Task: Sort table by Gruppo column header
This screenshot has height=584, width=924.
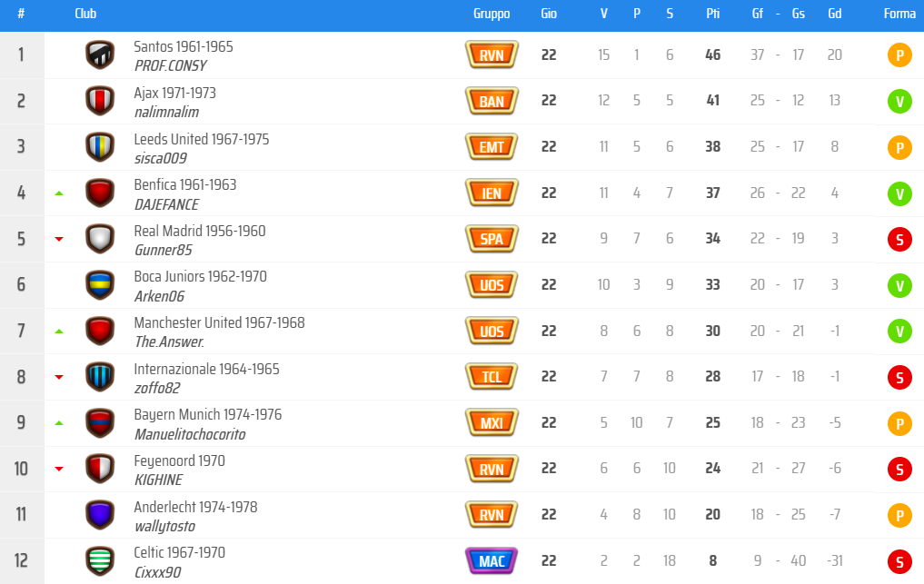Action: point(492,14)
